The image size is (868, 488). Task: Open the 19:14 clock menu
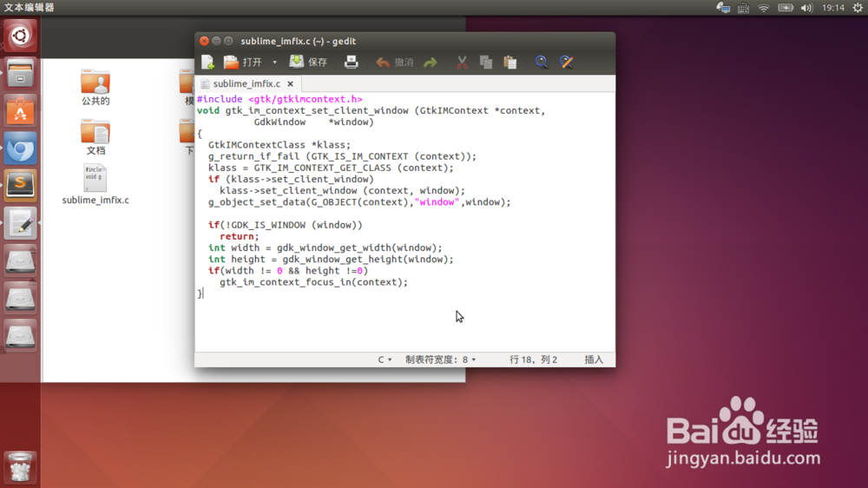coord(833,8)
